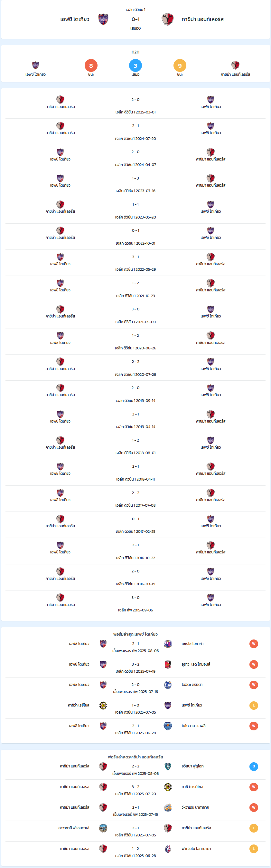Click FC Tokyo crest in match header
The image size is (271, 868).
(103, 19)
